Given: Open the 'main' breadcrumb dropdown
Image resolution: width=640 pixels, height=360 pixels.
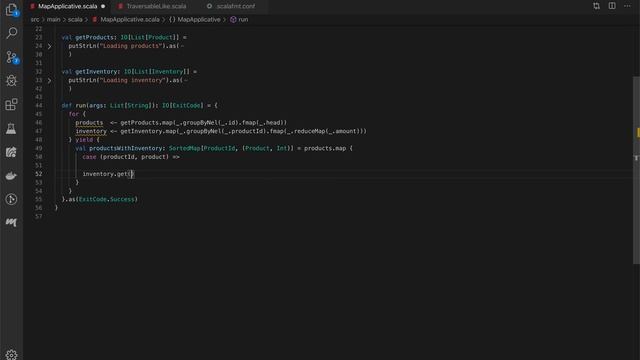Looking at the screenshot, I should 53,20.
